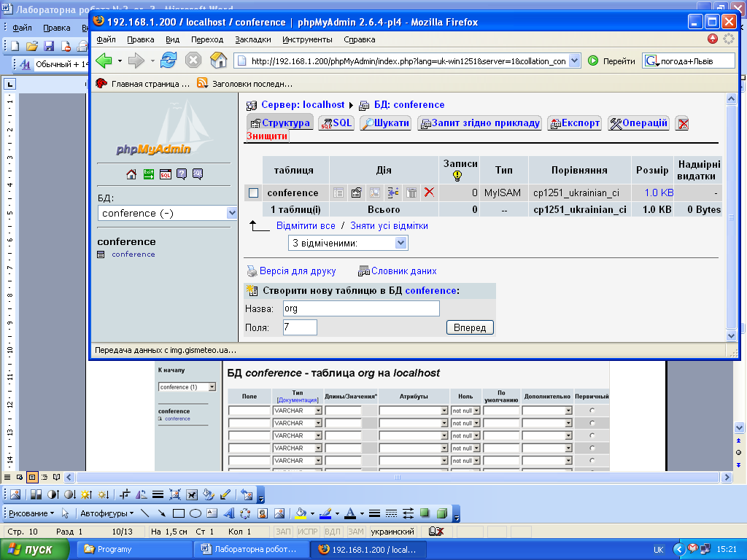Image resolution: width=747 pixels, height=560 pixels.
Task: Click the blue line color swatch
Action: pos(325,513)
